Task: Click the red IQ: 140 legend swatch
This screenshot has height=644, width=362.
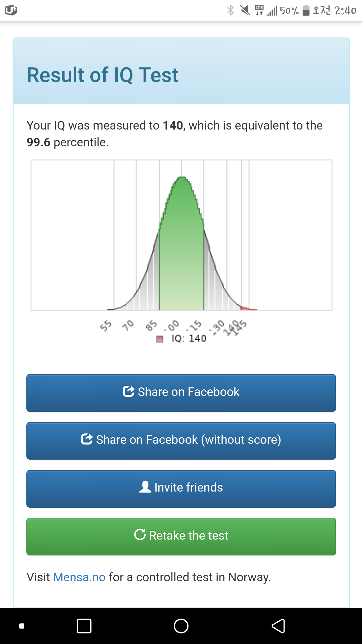Action: pyautogui.click(x=160, y=339)
